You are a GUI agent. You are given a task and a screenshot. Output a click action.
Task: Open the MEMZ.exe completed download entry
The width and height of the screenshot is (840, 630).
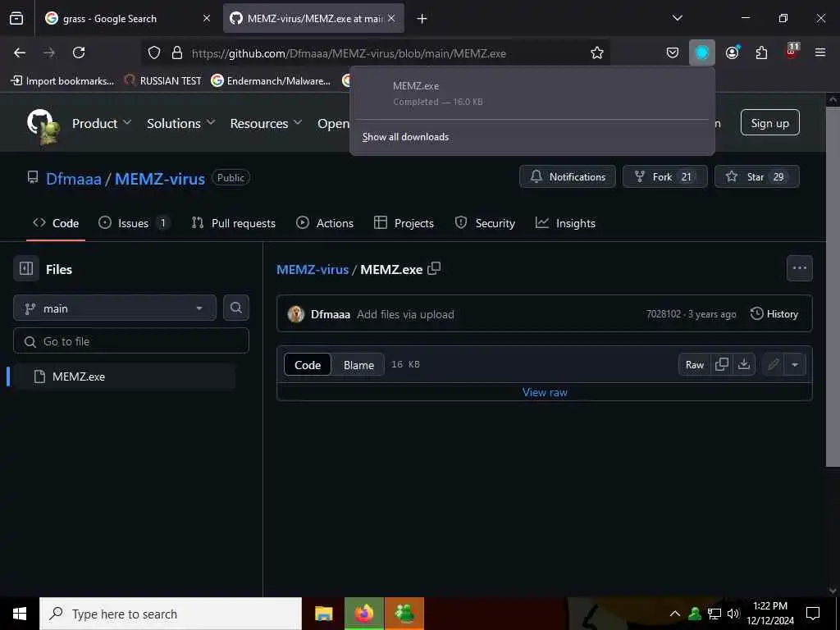point(532,94)
